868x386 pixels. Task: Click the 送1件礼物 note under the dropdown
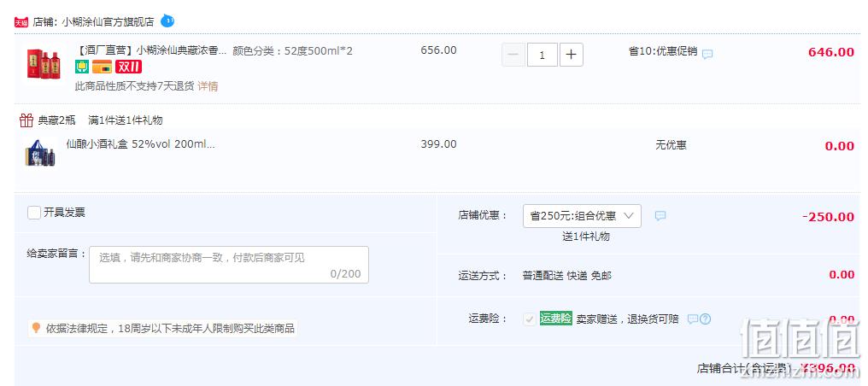point(586,237)
